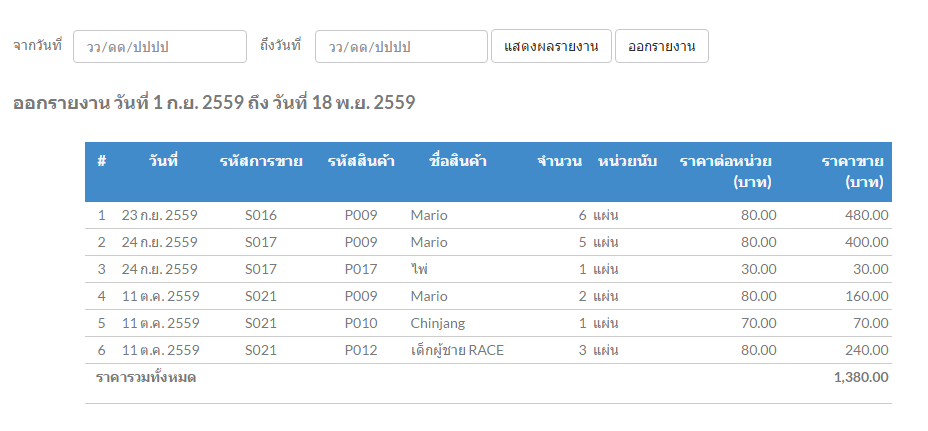Click product เด็กผู้ชาย RACE in row 6
Screen dimensions: 928x431
[x=457, y=350]
